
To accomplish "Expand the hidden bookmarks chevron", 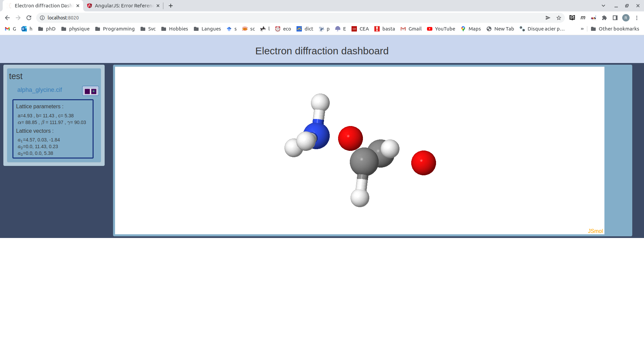I will point(582,29).
